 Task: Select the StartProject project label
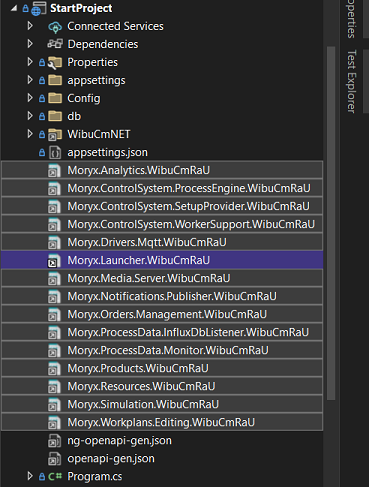click(x=81, y=8)
